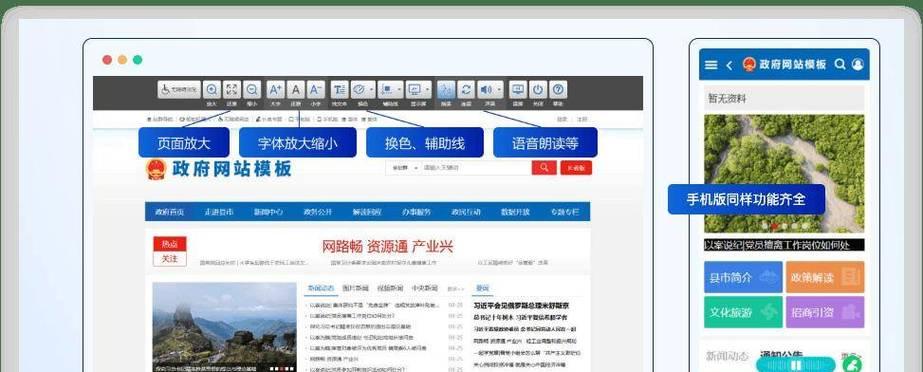Image resolution: width=923 pixels, height=372 pixels.
Task: Shrink font with the A- icon
Action: pos(316,89)
